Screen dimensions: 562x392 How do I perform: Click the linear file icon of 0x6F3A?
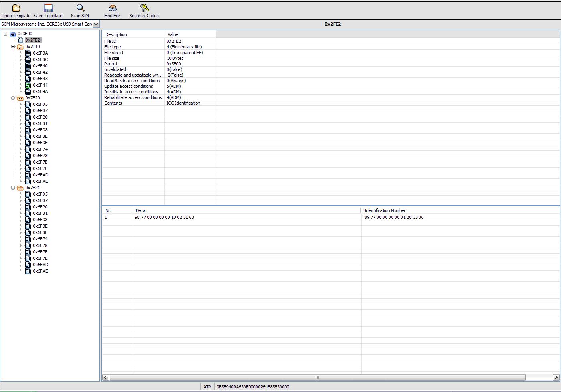(28, 53)
